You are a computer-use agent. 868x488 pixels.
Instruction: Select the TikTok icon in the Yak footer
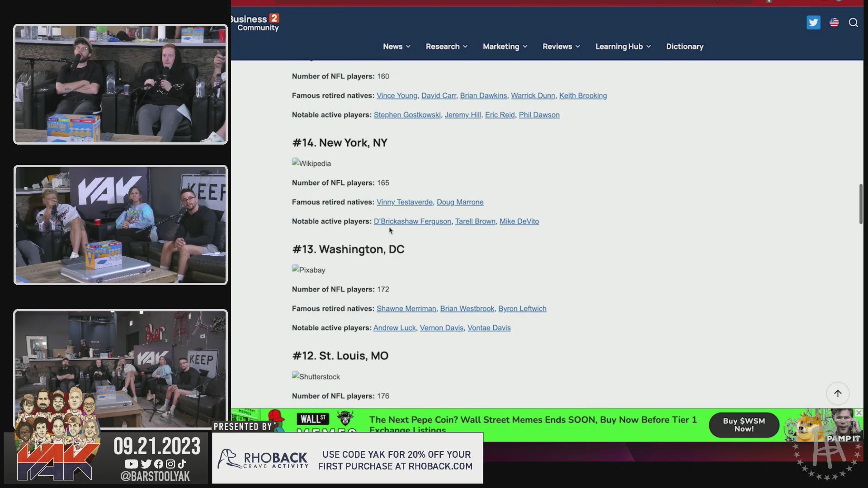point(182,464)
